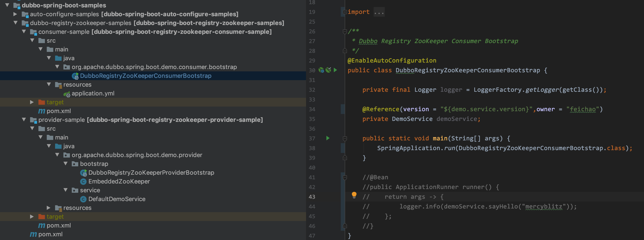
Task: Collapse the provider bootstrap package arrow
Action: pyautogui.click(x=66, y=164)
